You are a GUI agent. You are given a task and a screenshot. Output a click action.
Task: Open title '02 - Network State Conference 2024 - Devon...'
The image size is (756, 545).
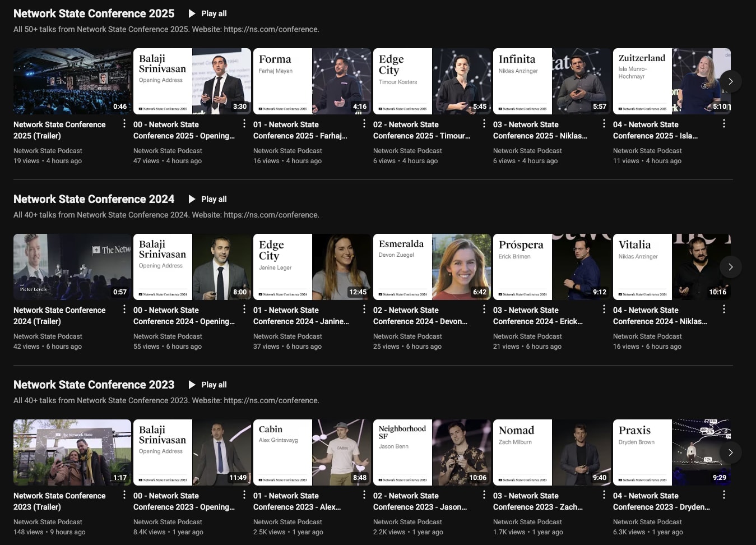(x=420, y=316)
